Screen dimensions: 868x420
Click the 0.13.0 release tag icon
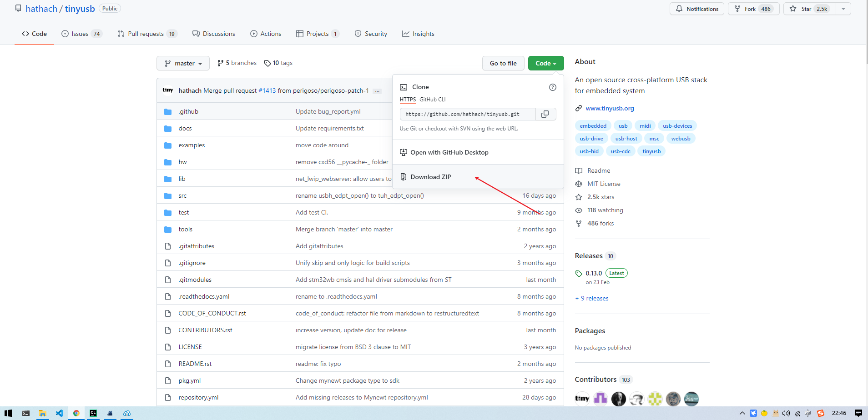coord(579,274)
